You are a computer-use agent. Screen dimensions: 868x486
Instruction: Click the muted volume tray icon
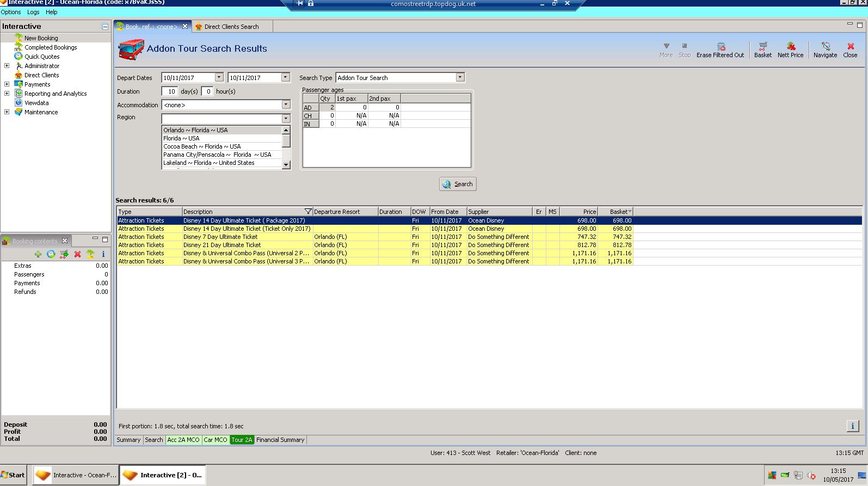pos(812,475)
